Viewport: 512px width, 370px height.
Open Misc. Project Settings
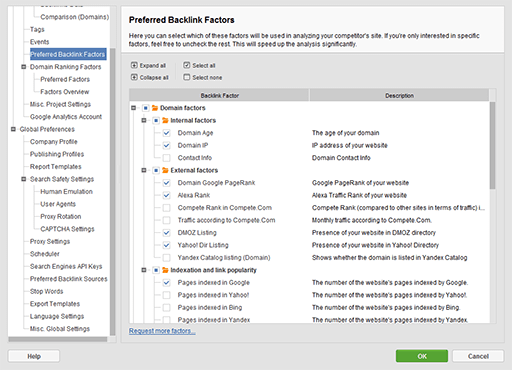[x=60, y=104]
